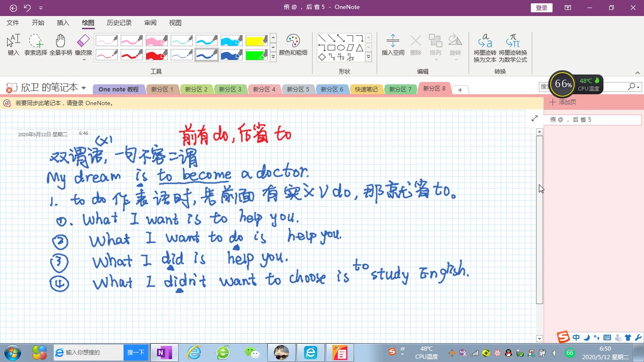Select the thin dark blue pen

coord(182,55)
